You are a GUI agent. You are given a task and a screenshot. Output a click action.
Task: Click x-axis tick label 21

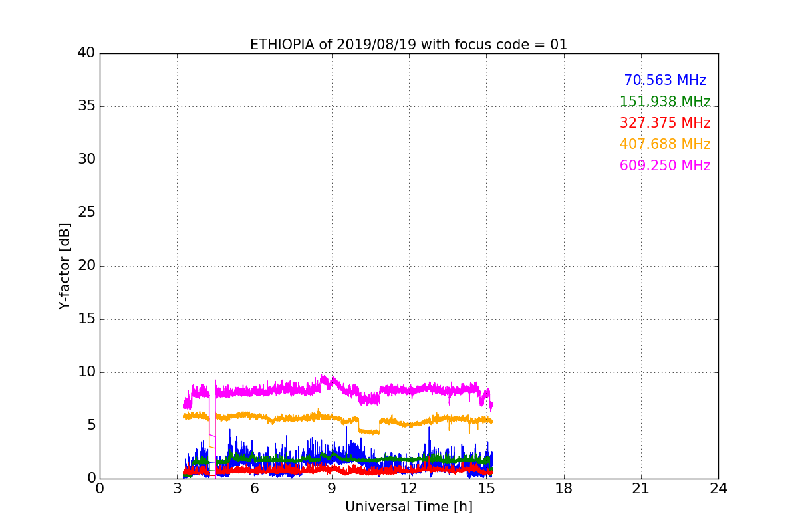point(641,488)
